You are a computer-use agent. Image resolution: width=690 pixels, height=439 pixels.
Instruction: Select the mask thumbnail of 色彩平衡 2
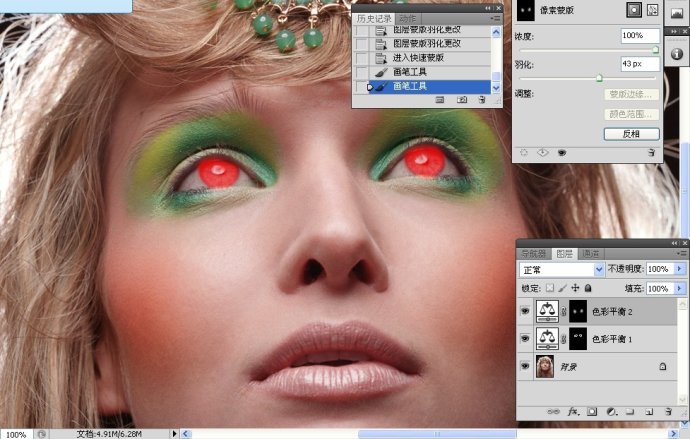pyautogui.click(x=578, y=311)
